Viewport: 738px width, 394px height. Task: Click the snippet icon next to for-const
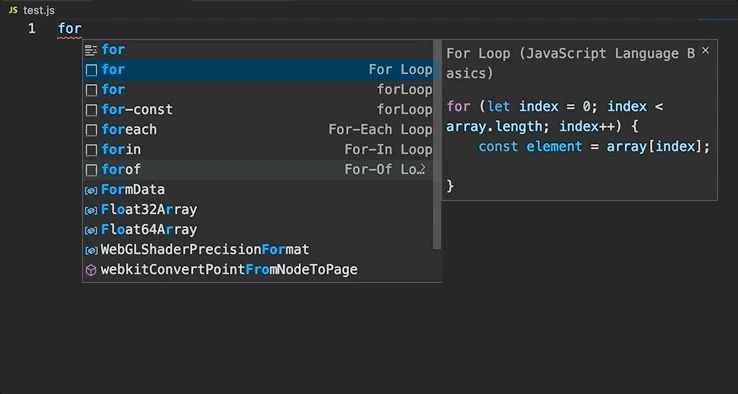91,110
